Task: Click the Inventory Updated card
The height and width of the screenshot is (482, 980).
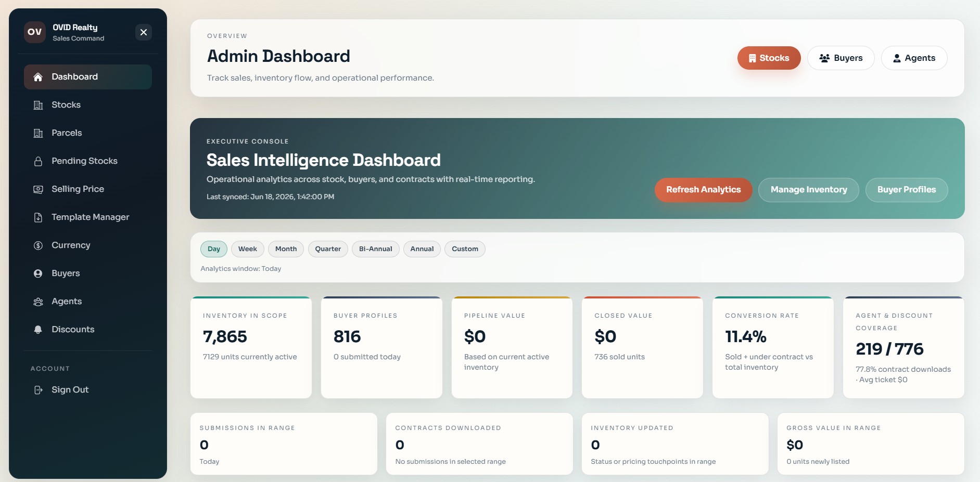Action: click(x=675, y=444)
